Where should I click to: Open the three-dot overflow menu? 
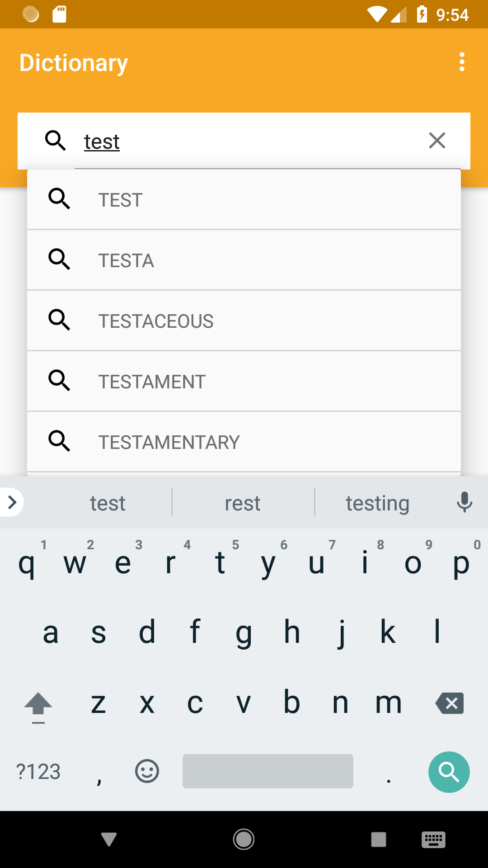click(x=461, y=62)
